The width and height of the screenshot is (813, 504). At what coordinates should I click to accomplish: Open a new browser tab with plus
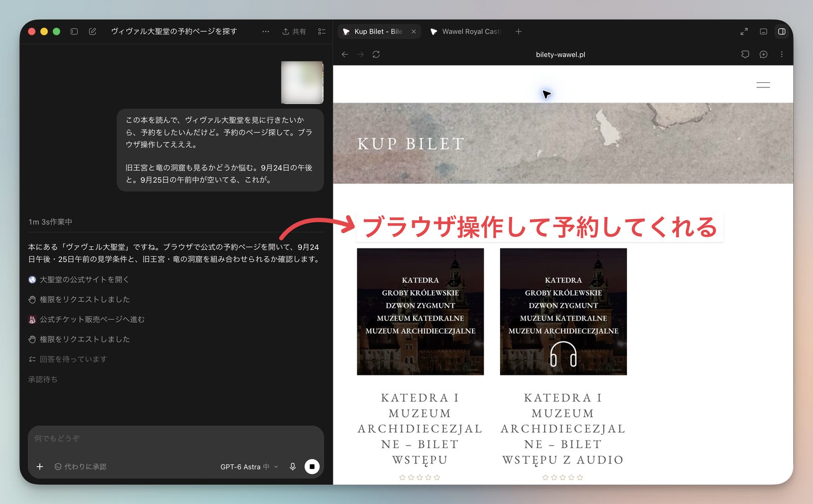[x=518, y=31]
